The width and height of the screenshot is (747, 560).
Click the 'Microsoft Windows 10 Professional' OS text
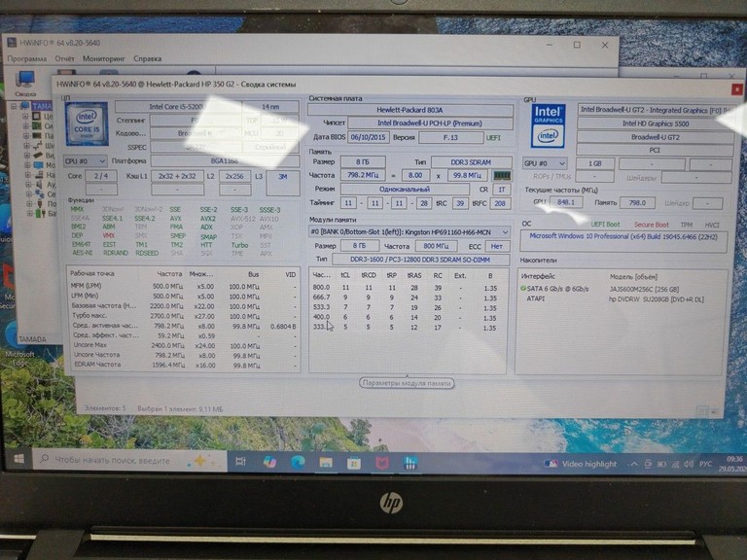623,236
